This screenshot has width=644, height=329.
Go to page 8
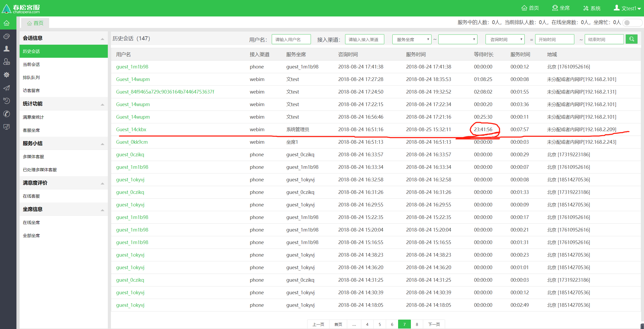click(x=417, y=324)
